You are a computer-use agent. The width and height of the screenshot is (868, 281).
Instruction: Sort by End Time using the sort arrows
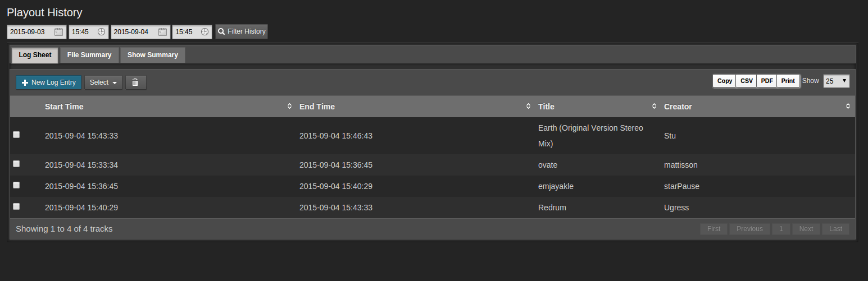tap(528, 107)
